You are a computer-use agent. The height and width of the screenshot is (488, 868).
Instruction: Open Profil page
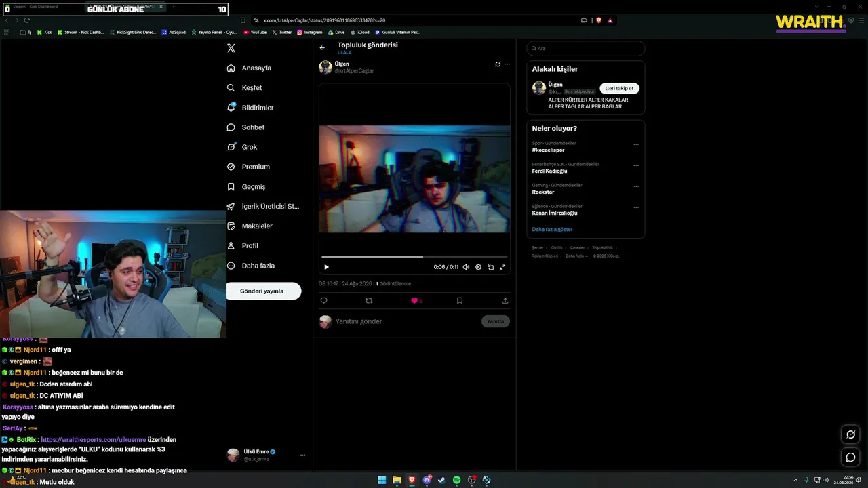pyautogui.click(x=242, y=245)
